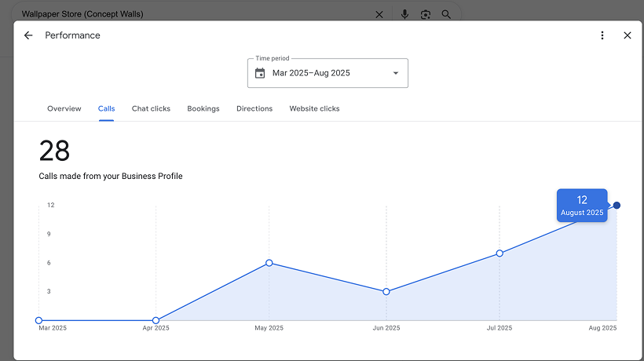Click the calendar icon in Time period
Image resolution: width=644 pixels, height=361 pixels.
click(x=260, y=73)
